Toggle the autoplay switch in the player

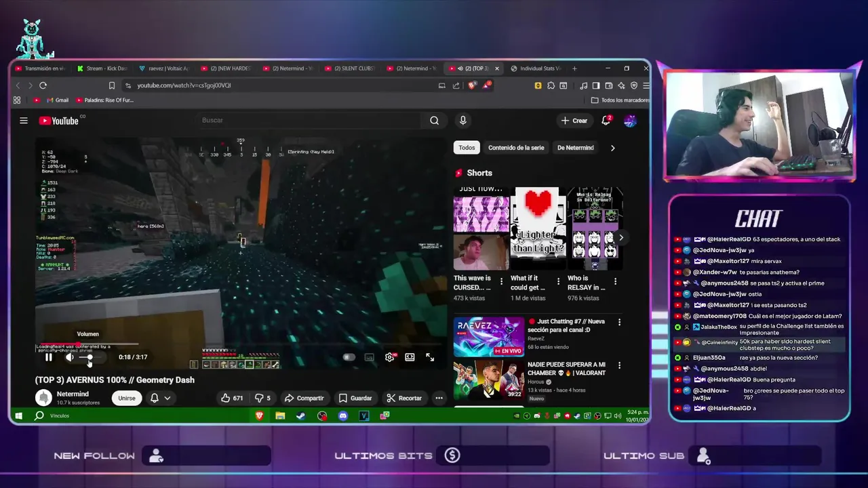click(349, 357)
